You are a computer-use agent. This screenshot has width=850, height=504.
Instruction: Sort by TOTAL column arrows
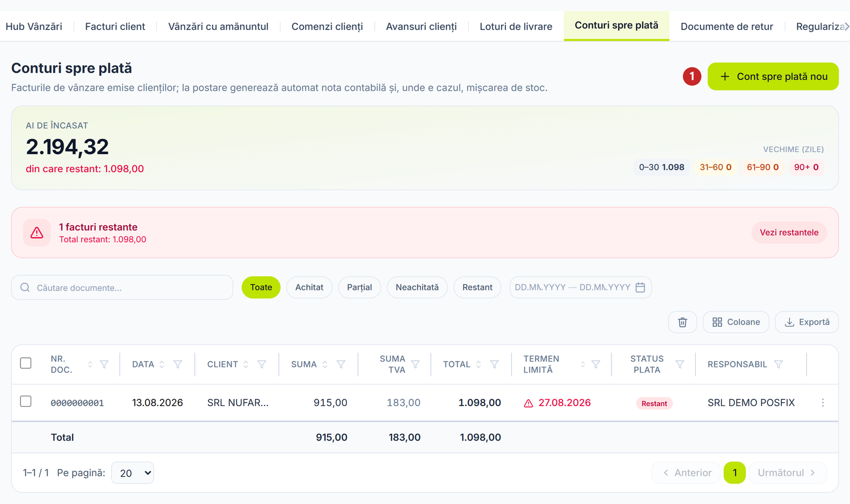point(479,364)
